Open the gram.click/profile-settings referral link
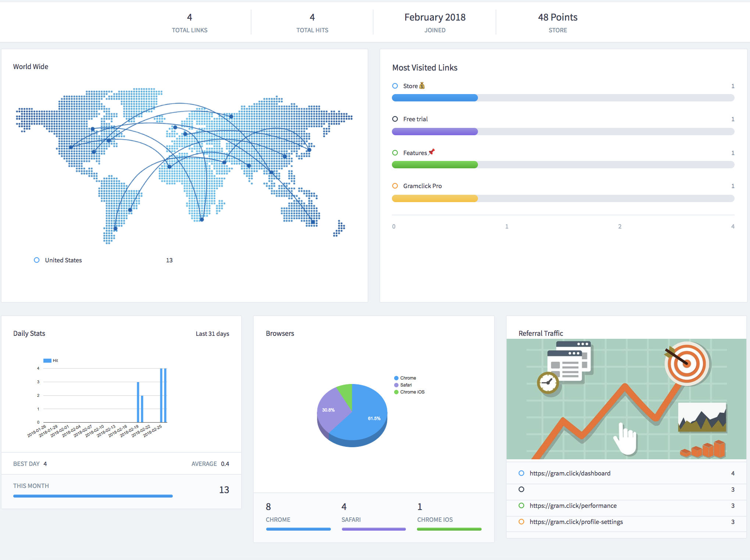The height and width of the screenshot is (560, 750). [576, 522]
